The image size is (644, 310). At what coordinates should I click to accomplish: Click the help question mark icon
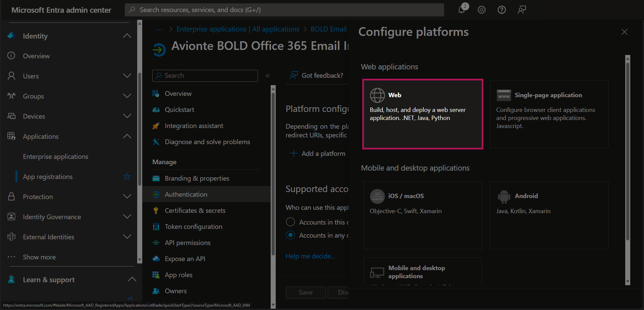(502, 10)
